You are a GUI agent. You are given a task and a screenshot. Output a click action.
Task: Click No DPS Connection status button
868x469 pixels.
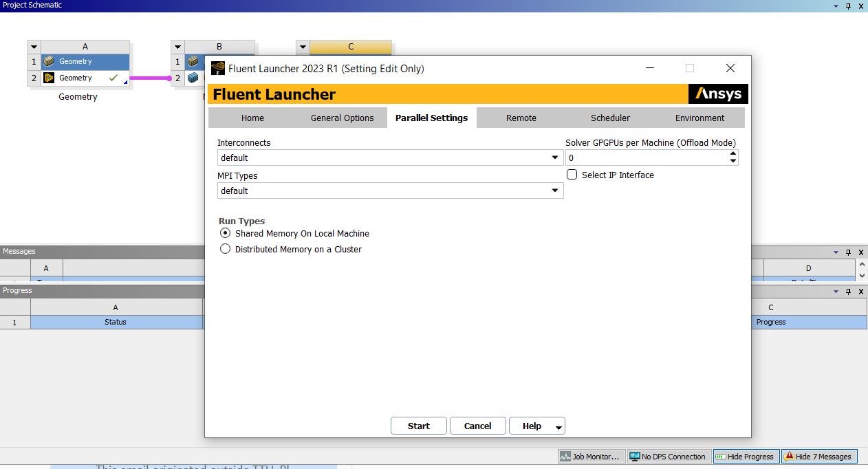[668, 457]
